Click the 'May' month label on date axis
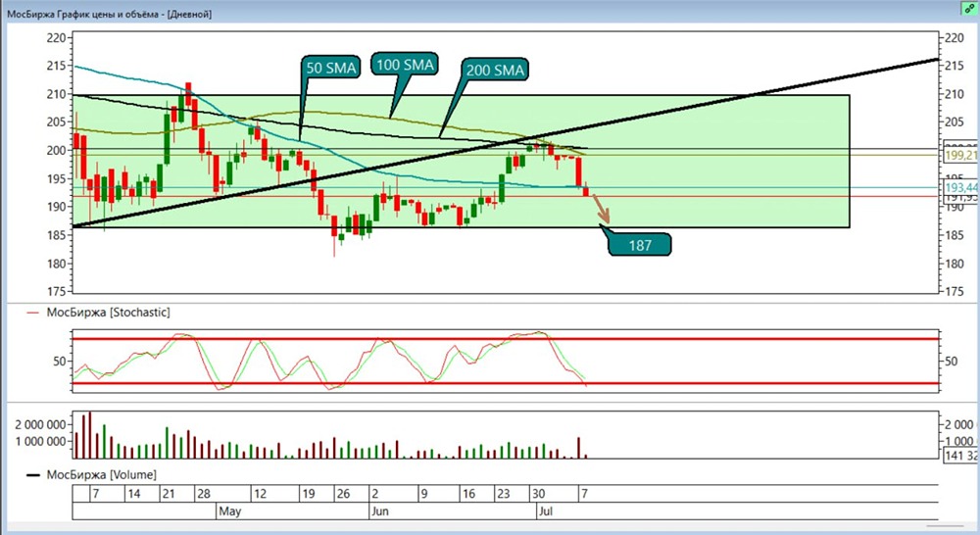 pyautogui.click(x=229, y=511)
